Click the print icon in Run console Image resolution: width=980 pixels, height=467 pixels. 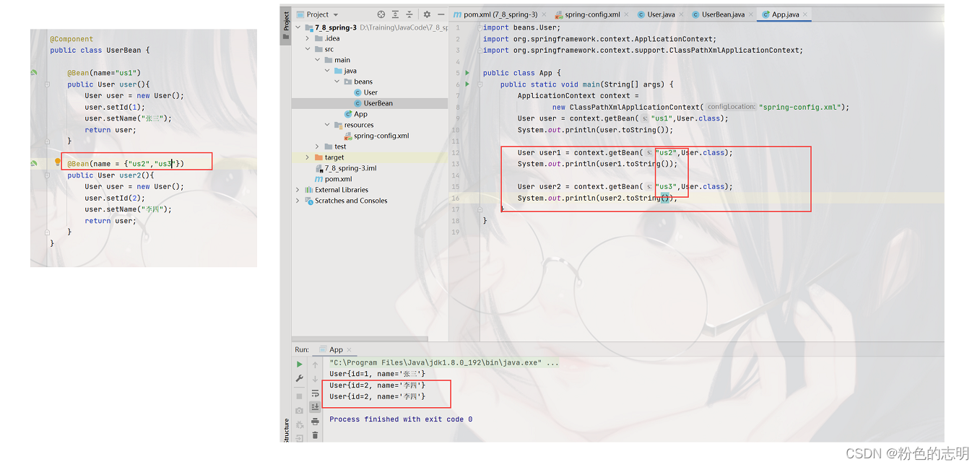(316, 422)
